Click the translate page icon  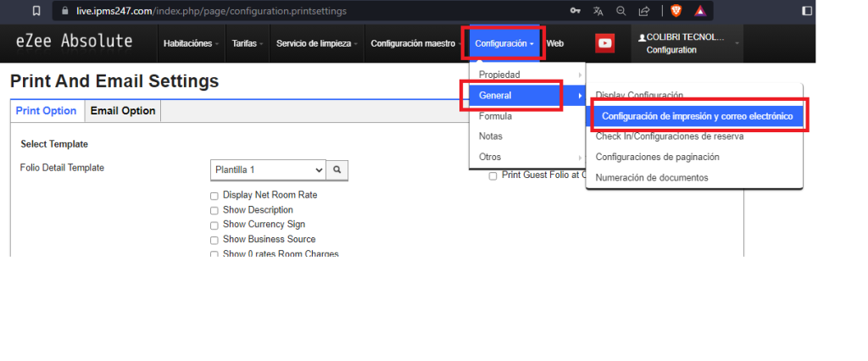[x=598, y=10]
